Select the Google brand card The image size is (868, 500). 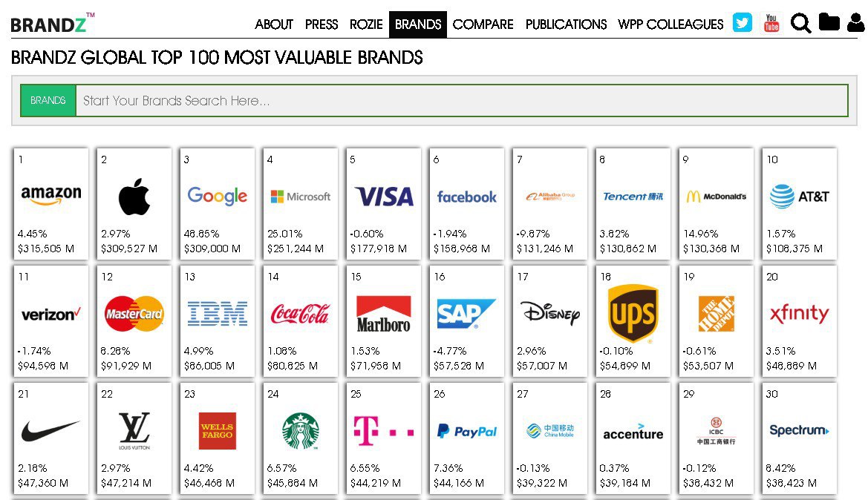tap(218, 203)
